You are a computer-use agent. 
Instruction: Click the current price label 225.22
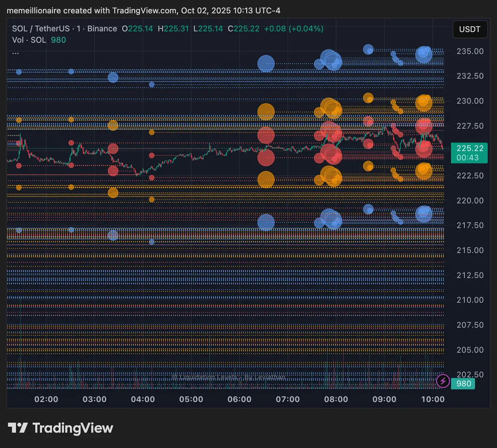click(470, 148)
